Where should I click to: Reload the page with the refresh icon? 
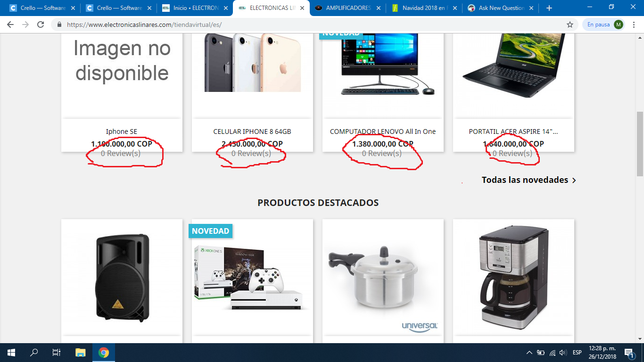(x=41, y=25)
